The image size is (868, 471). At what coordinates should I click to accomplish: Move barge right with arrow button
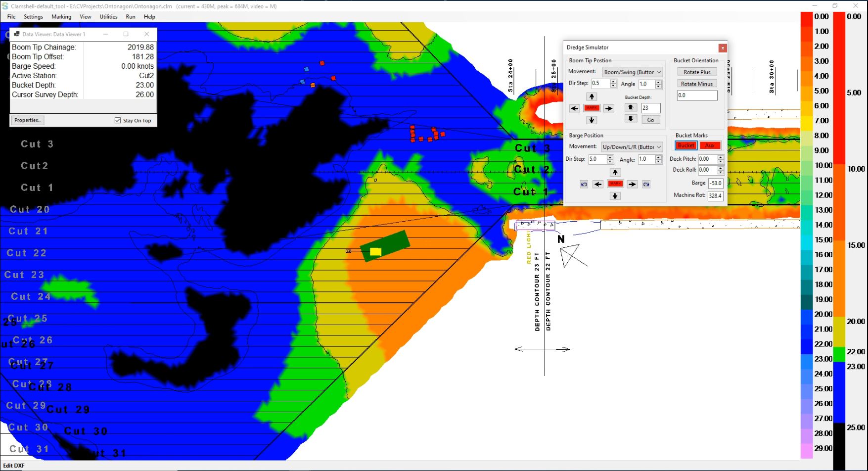point(632,184)
